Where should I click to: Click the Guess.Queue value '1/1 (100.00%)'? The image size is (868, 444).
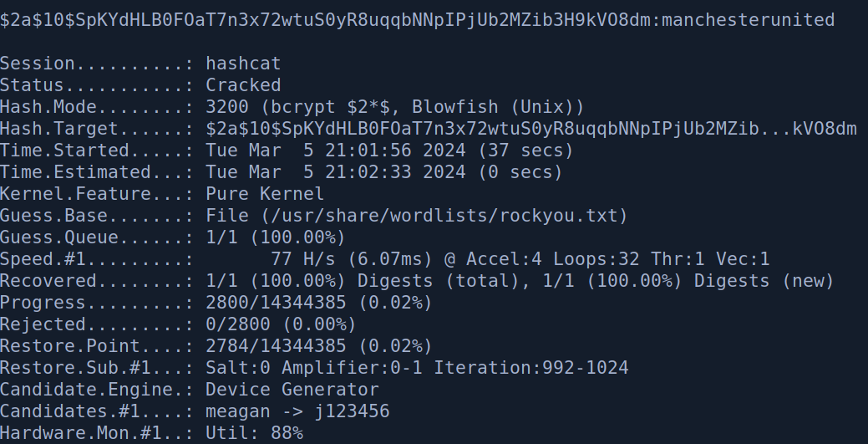[276, 237]
